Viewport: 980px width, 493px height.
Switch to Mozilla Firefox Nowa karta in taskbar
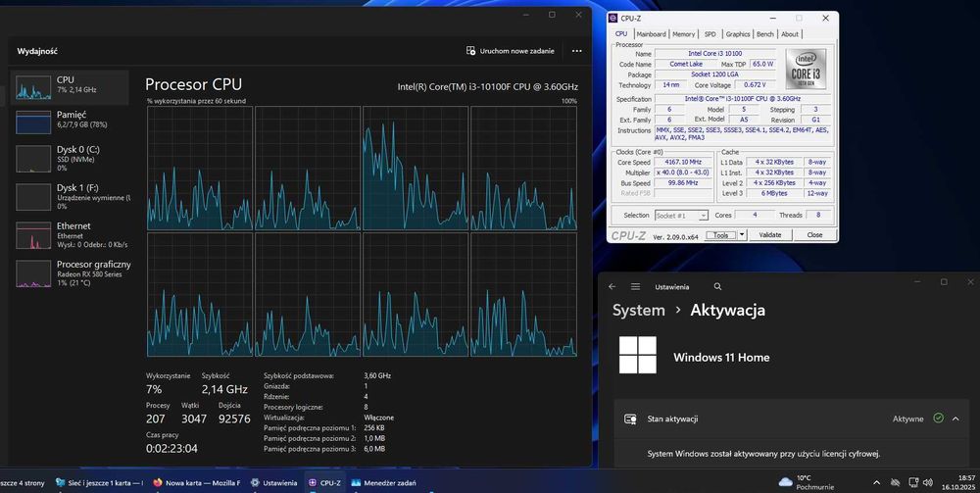point(196,482)
